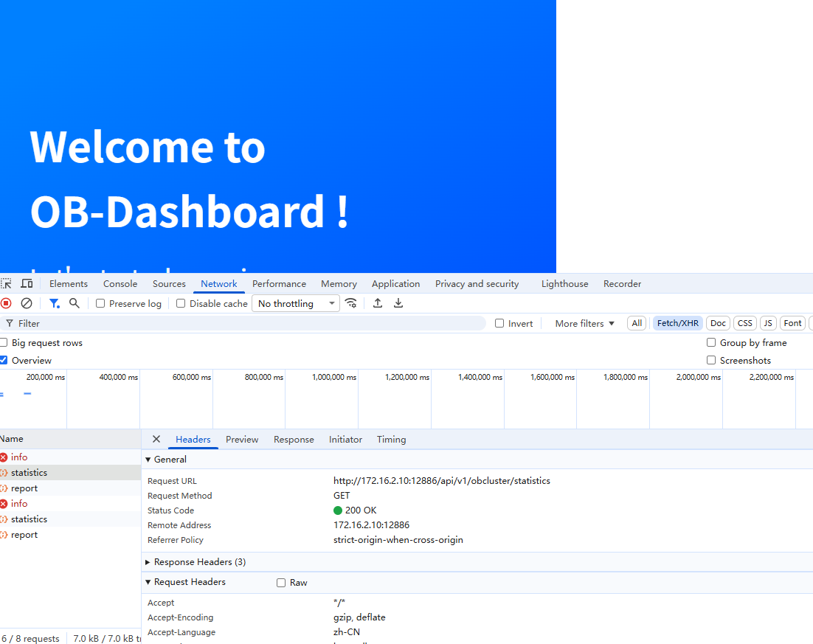Uncheck the Overview checkbox
The height and width of the screenshot is (644, 813).
(4, 361)
